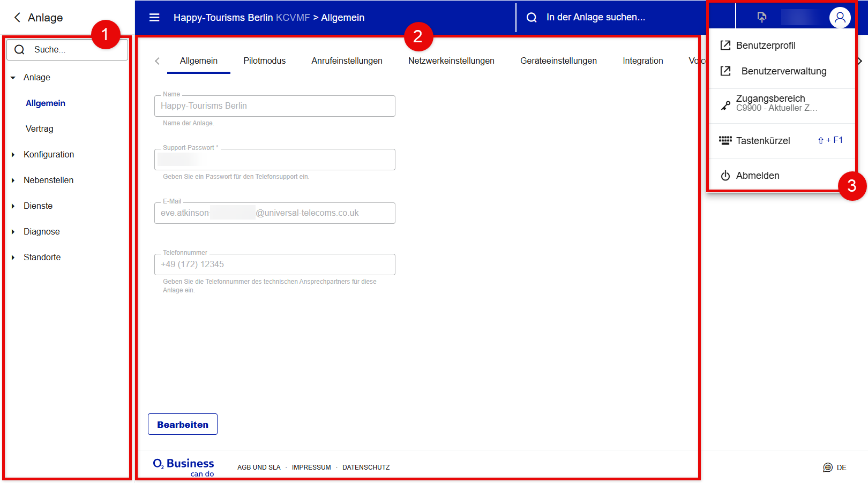868x483 pixels.
Task: Click the search magnifier in top bar
Action: [x=532, y=18]
